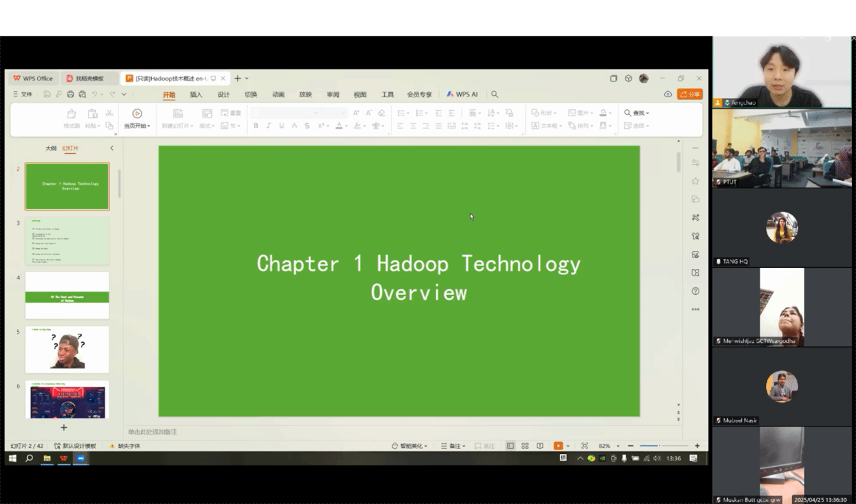Switch to reading view icon in status bar
Image resolution: width=856 pixels, height=504 pixels.
539,446
